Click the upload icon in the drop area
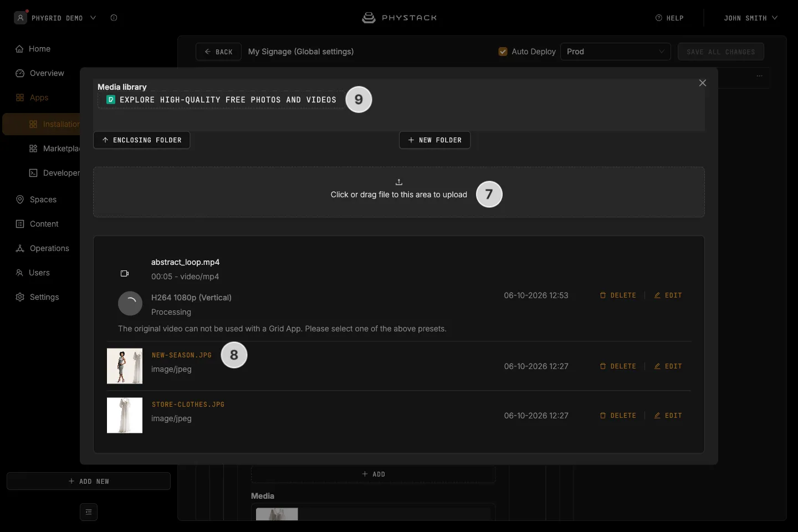 pyautogui.click(x=399, y=182)
